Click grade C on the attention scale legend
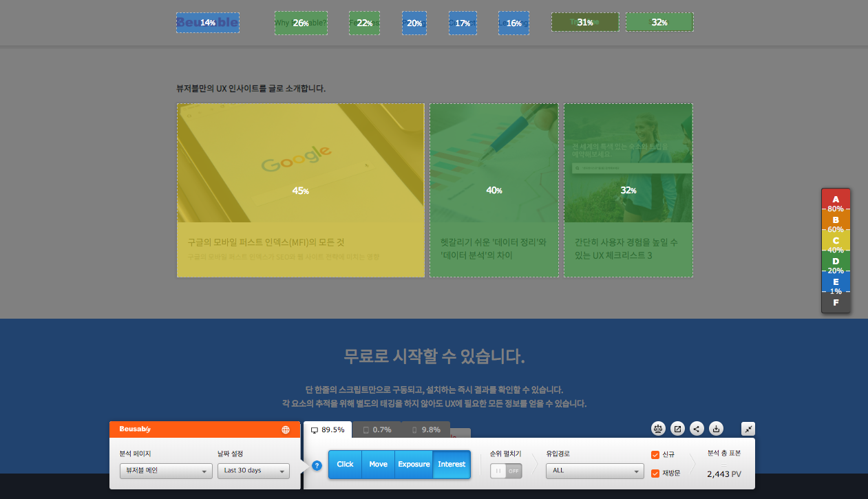 click(836, 240)
